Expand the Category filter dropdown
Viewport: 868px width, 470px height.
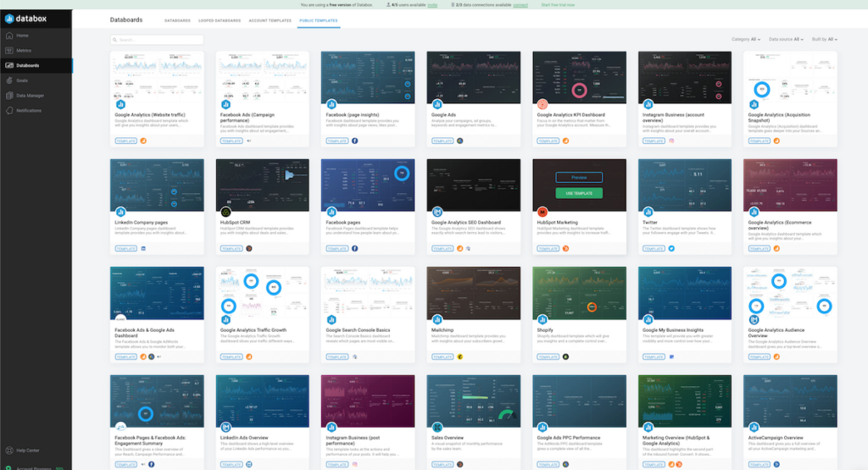tap(746, 39)
